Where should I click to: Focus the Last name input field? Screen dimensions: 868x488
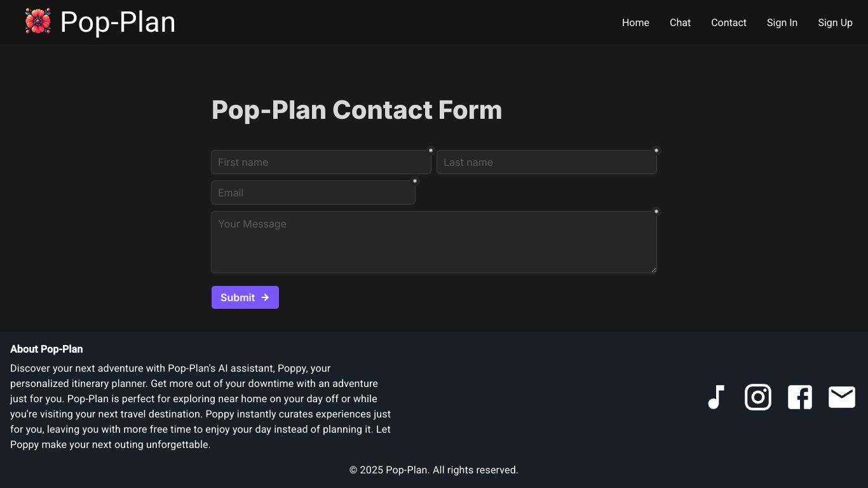546,162
